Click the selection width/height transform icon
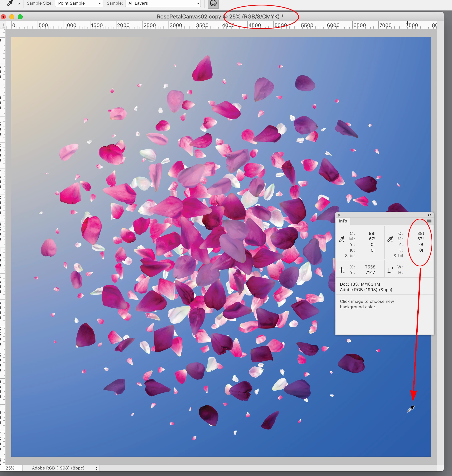Screen dimensions: 452x476 (390, 270)
